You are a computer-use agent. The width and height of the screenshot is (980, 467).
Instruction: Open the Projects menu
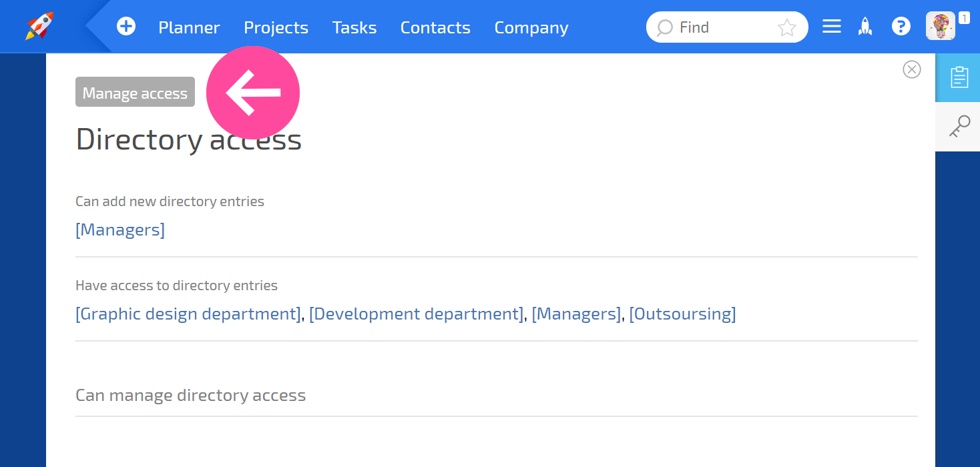coord(276,27)
